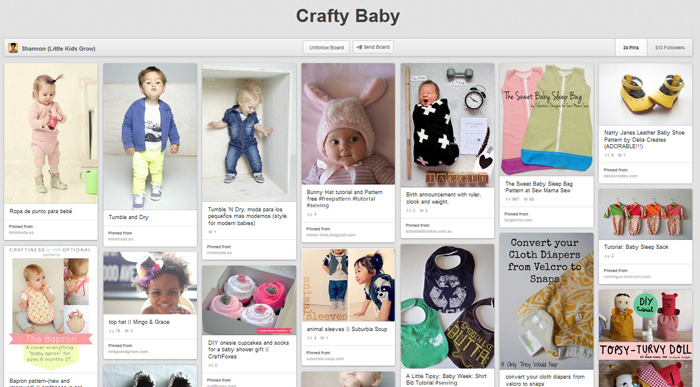Open the Convert your Cloth Diapers pin
This screenshot has height=387, width=700.
pyautogui.click(x=546, y=301)
